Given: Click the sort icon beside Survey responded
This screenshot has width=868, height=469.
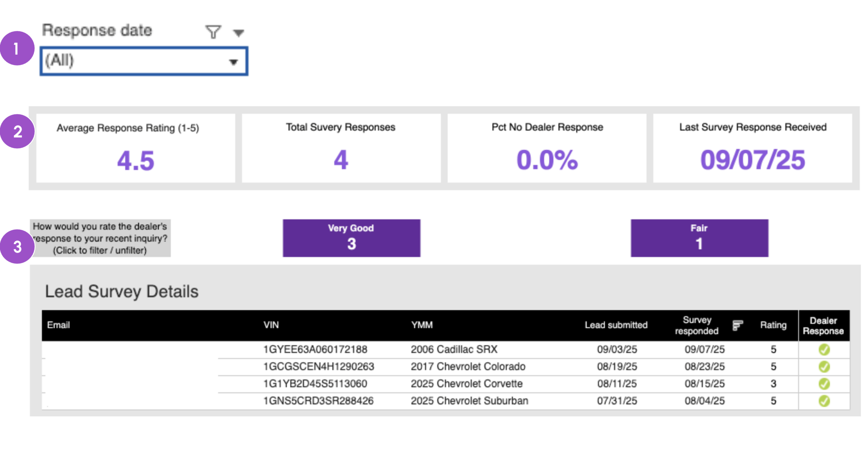Looking at the screenshot, I should coord(737,325).
